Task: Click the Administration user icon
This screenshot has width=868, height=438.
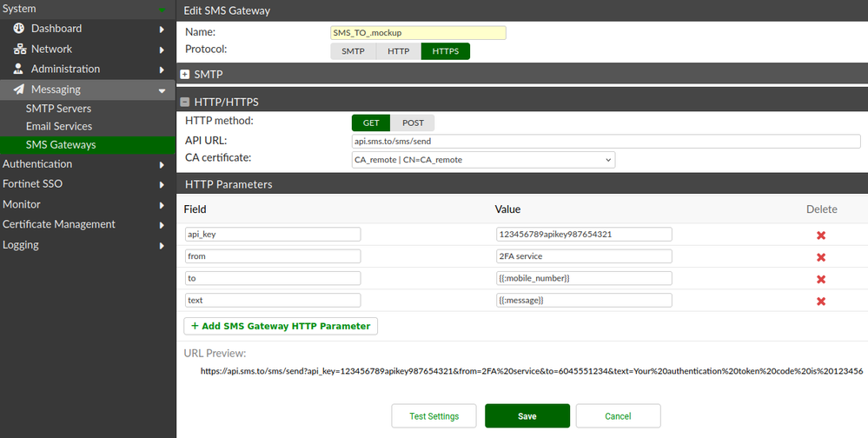Action: (x=19, y=69)
